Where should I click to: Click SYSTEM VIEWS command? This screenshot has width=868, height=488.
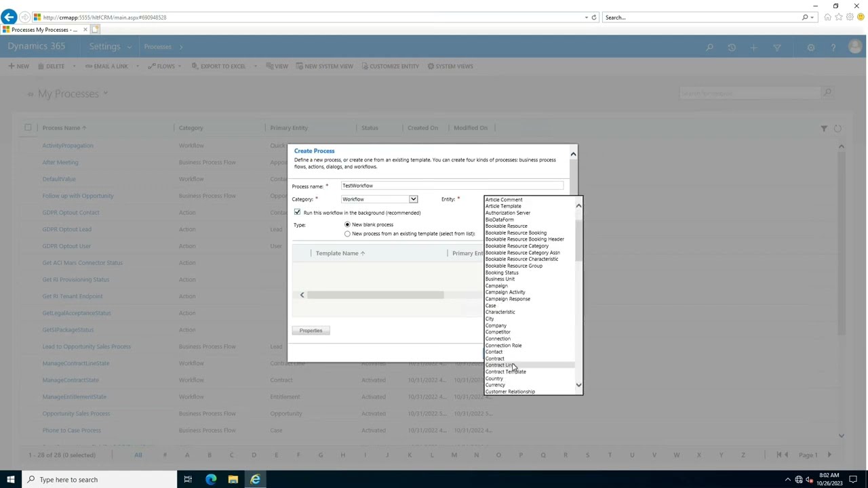tap(450, 66)
